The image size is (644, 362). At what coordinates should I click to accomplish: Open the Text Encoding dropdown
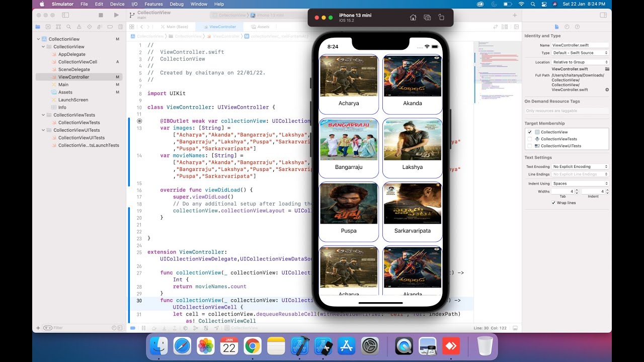coord(580,166)
